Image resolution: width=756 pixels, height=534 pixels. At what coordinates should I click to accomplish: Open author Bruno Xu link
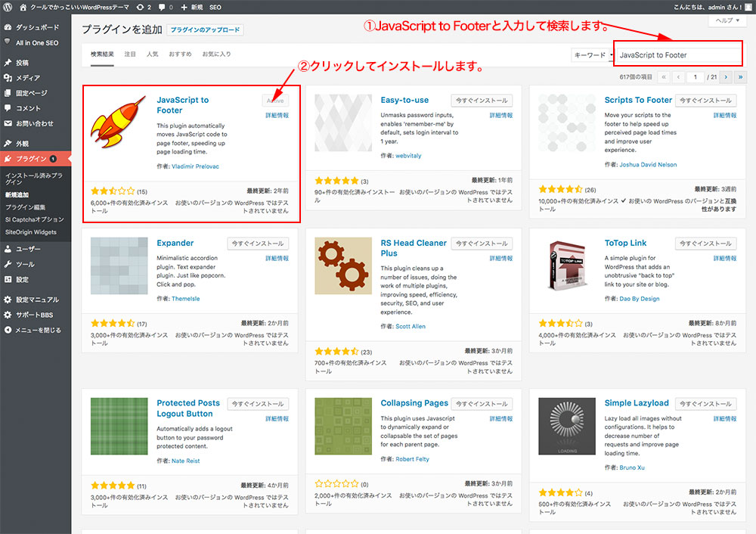pos(632,467)
